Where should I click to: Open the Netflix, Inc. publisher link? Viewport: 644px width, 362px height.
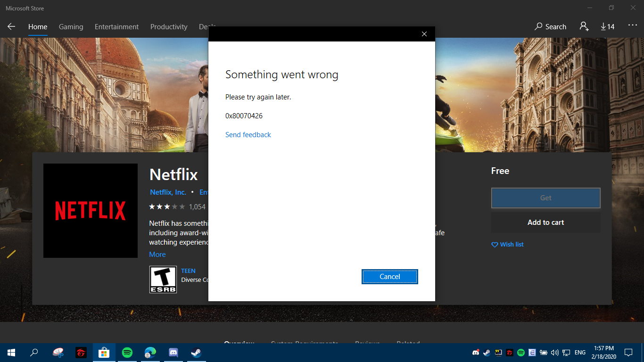click(x=168, y=192)
